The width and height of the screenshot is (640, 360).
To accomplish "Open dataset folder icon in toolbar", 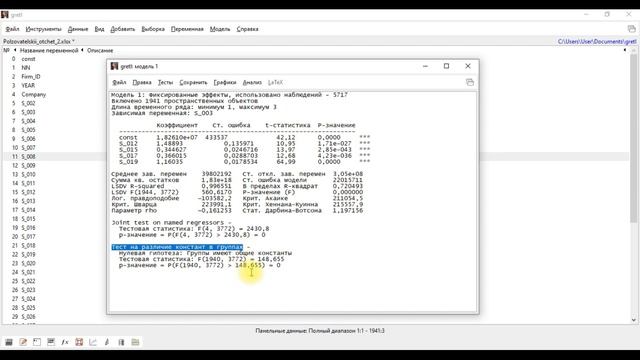I will (x=135, y=342).
